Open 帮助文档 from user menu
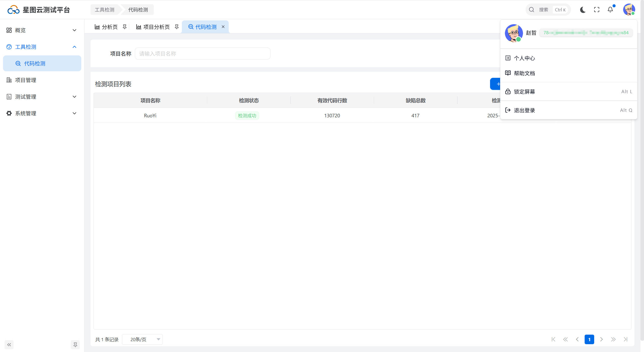 [524, 73]
